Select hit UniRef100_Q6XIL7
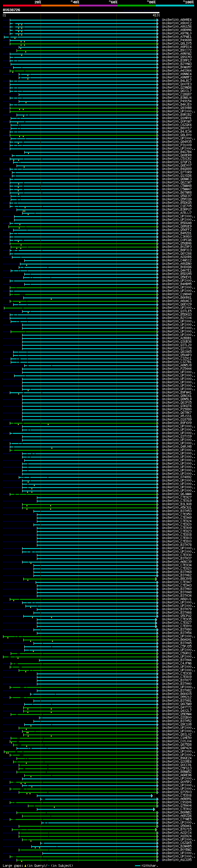 click(176, 91)
